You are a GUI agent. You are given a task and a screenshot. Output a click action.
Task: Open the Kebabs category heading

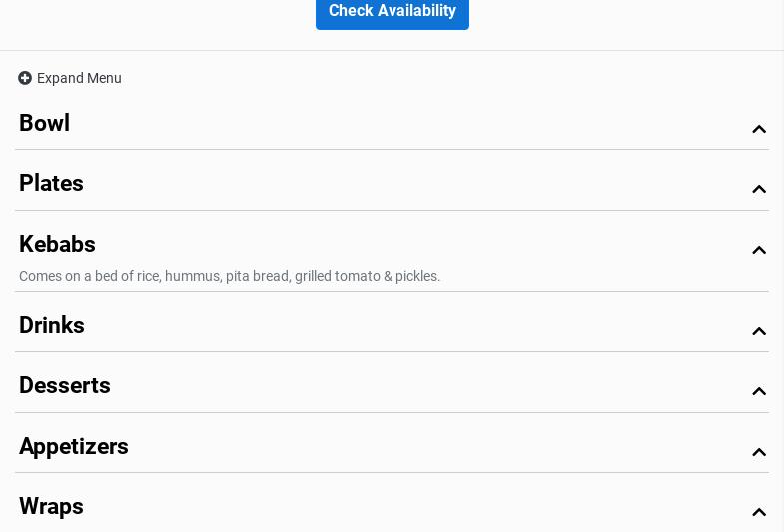point(58,245)
